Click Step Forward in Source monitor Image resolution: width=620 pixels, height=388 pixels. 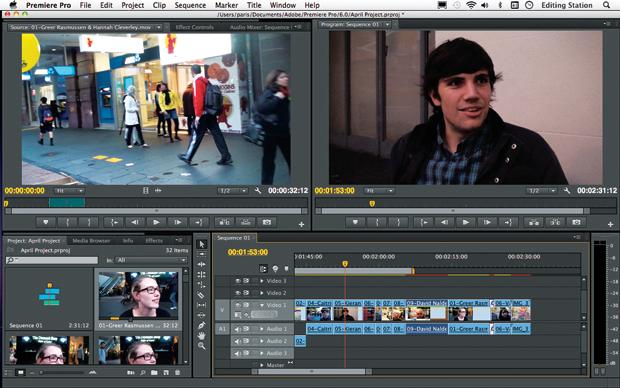(x=178, y=222)
